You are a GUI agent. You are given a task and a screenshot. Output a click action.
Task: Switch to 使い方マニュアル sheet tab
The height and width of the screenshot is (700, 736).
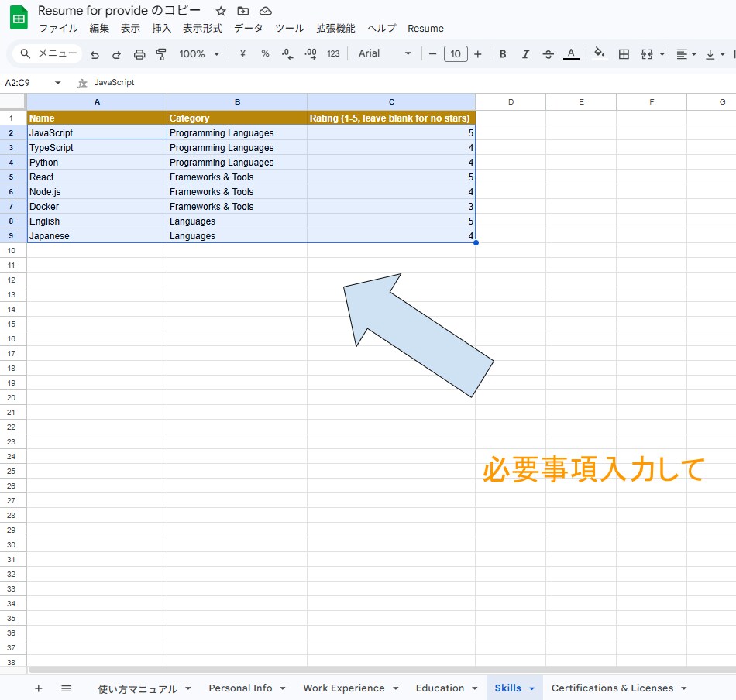[x=137, y=688]
